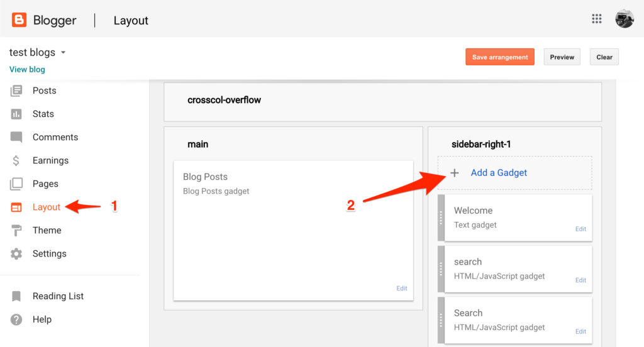Open the account profile avatar

tap(625, 18)
